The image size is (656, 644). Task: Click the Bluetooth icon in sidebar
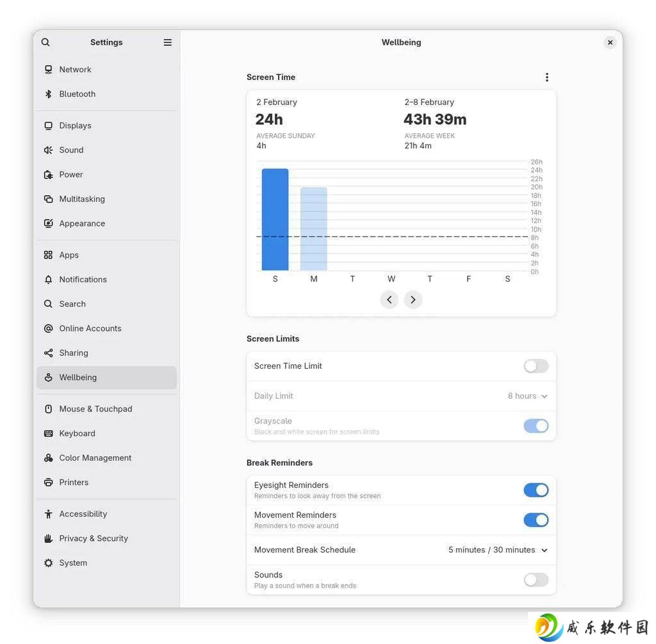click(49, 94)
